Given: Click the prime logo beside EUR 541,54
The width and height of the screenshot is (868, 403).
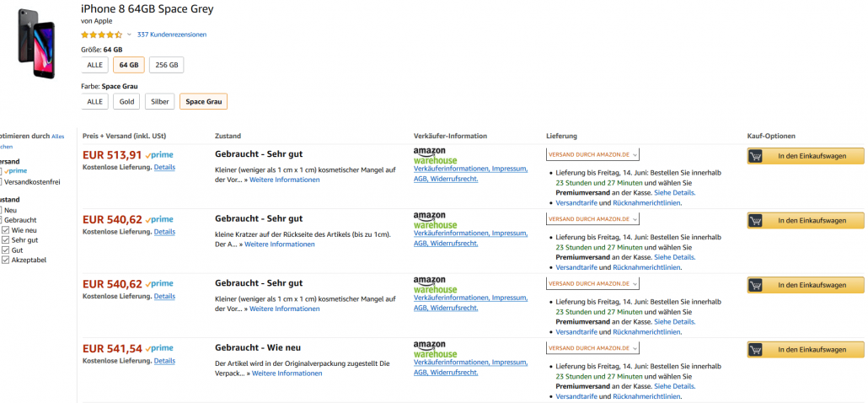Looking at the screenshot, I should pyautogui.click(x=159, y=348).
